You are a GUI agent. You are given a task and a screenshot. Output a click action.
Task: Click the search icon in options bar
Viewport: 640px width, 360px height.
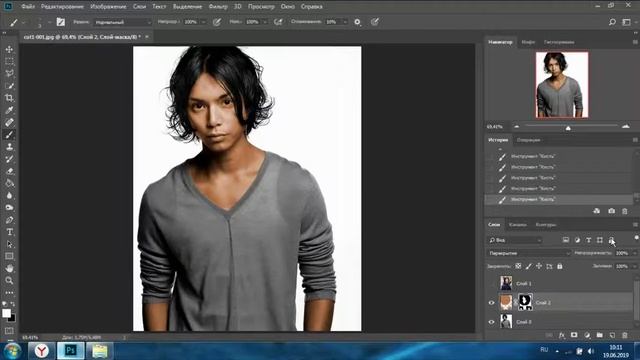pyautogui.click(x=612, y=22)
